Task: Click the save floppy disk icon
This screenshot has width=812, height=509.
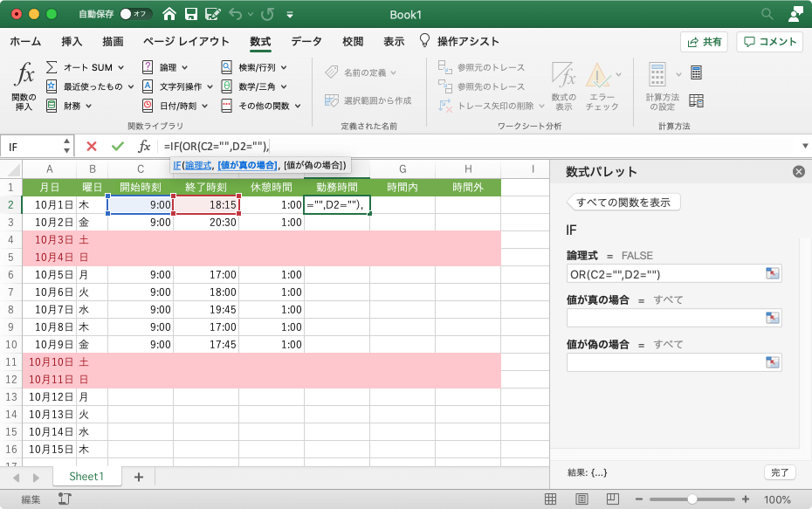Action: point(191,14)
